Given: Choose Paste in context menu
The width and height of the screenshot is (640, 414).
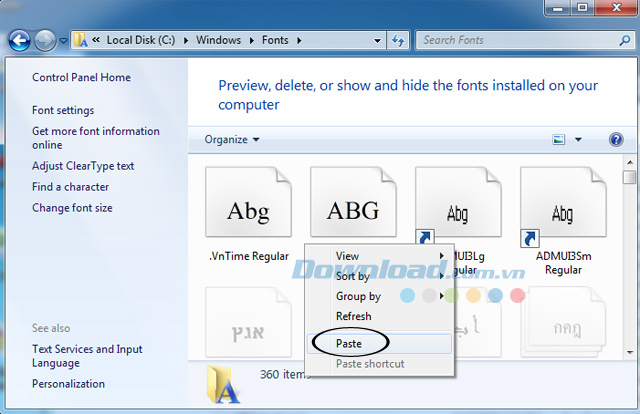Looking at the screenshot, I should coord(380,344).
